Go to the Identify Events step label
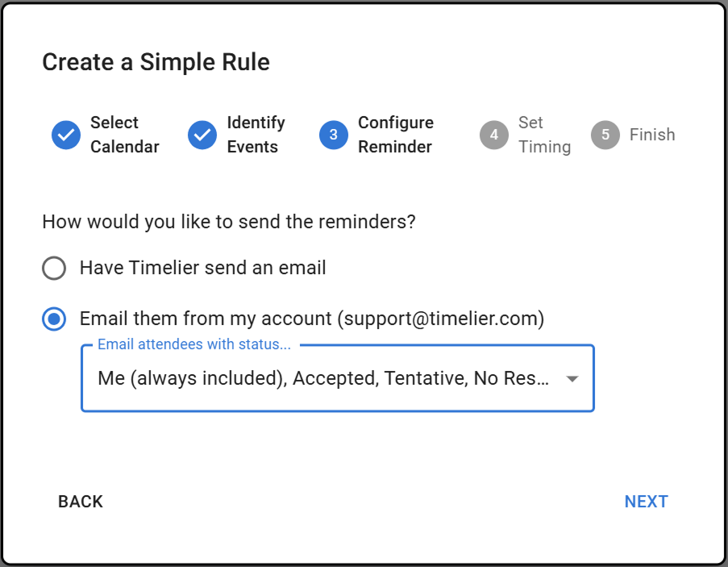 pos(256,135)
